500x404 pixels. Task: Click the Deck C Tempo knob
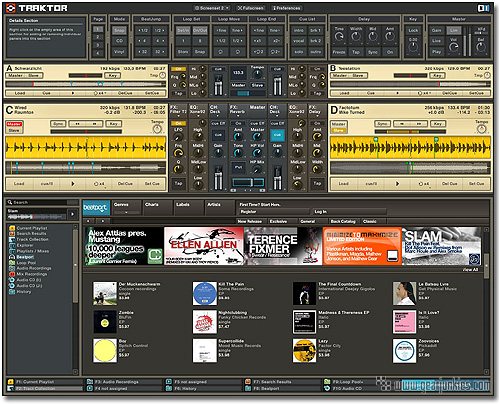point(157,129)
